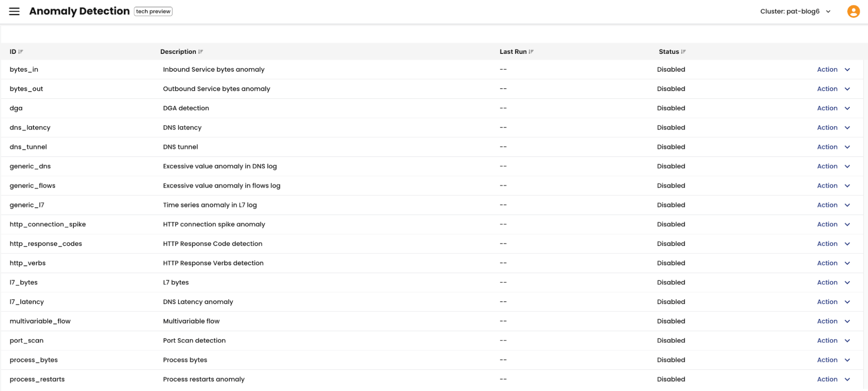
Task: Open the Cluster pat-blog6 selector dropdown
Action: (x=795, y=11)
